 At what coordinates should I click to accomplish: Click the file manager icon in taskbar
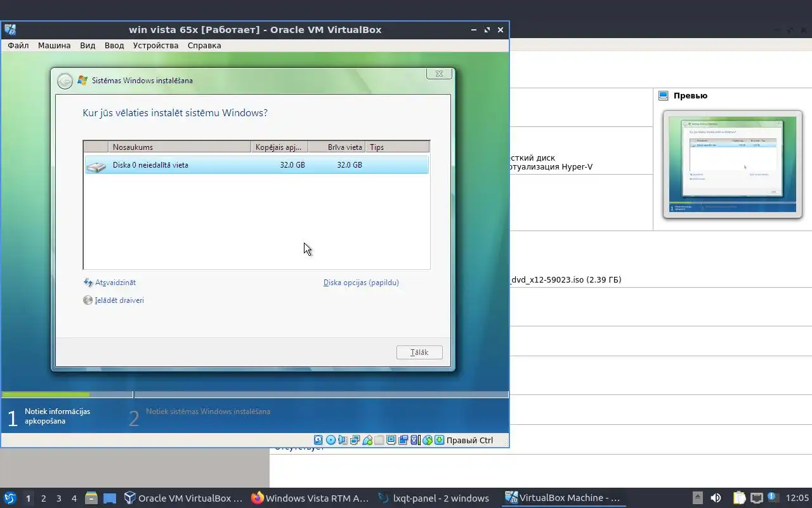pyautogui.click(x=91, y=498)
